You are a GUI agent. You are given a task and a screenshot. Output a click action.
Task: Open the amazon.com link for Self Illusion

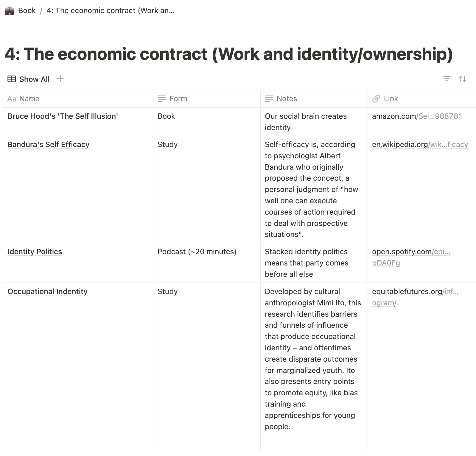click(x=417, y=116)
